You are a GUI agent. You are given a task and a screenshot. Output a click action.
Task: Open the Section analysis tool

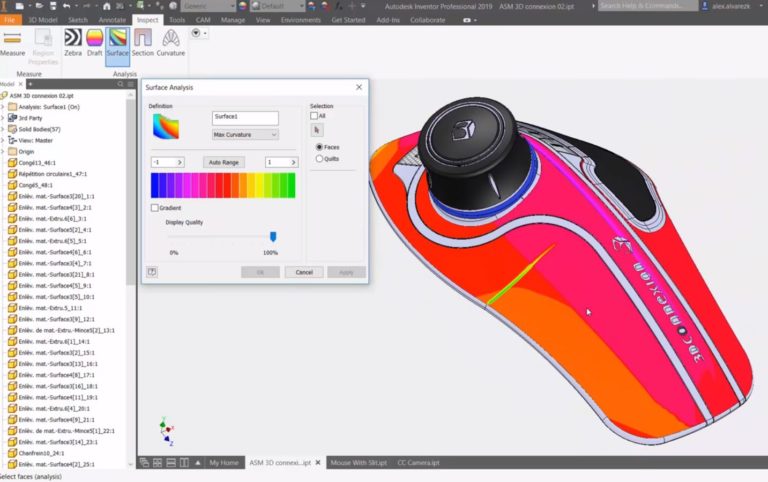tap(143, 41)
